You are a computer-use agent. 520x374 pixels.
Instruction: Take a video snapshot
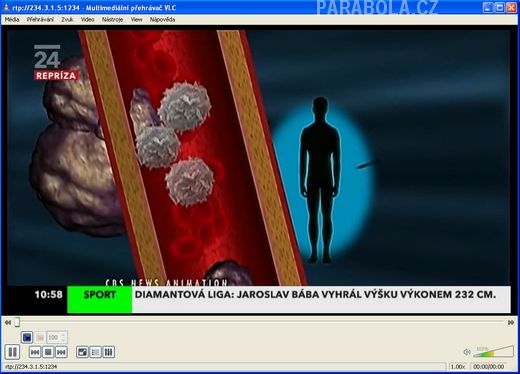coord(27,337)
